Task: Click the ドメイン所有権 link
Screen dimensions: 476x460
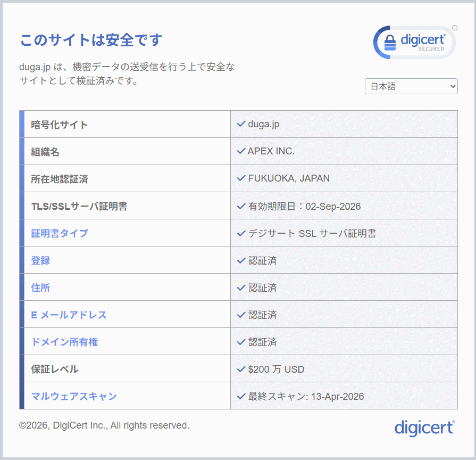Action: 64,342
